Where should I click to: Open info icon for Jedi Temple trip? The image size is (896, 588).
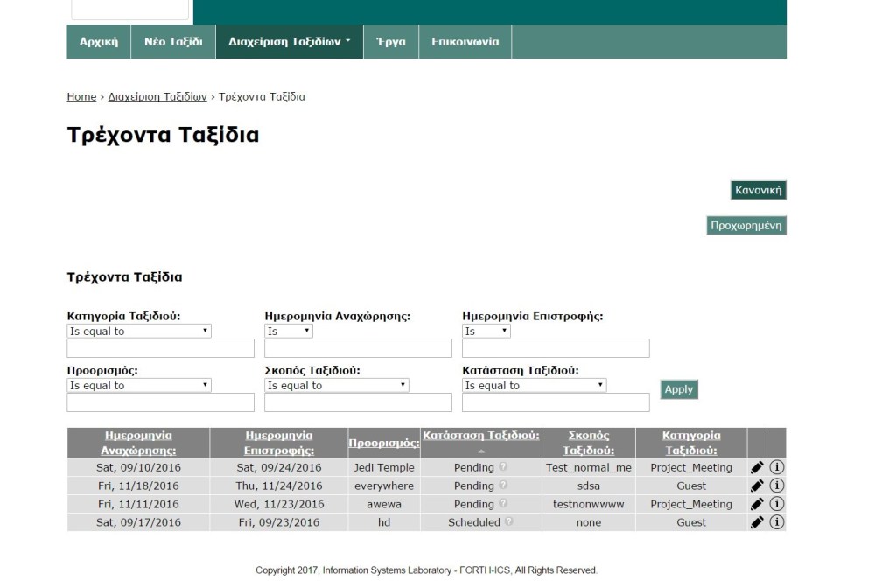776,467
